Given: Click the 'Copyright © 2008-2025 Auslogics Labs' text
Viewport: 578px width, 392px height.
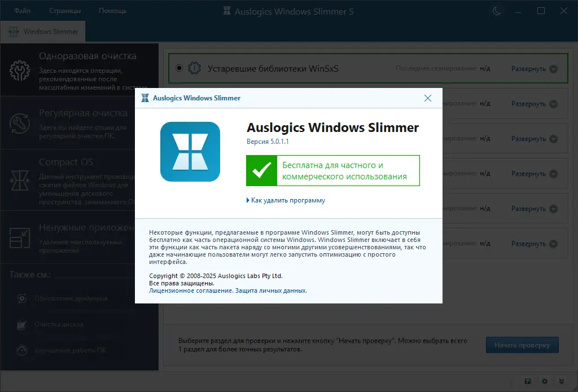Looking at the screenshot, I should 216,276.
